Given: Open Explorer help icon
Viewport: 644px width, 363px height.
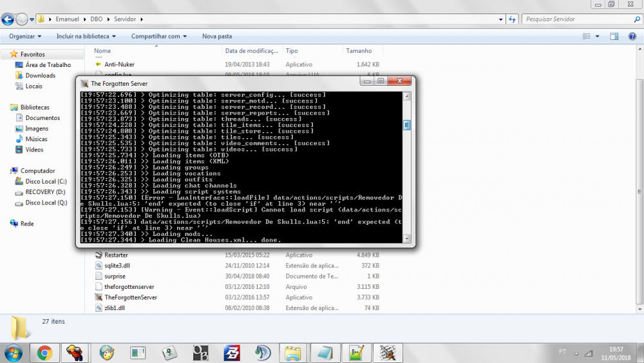Looking at the screenshot, I should point(632,36).
